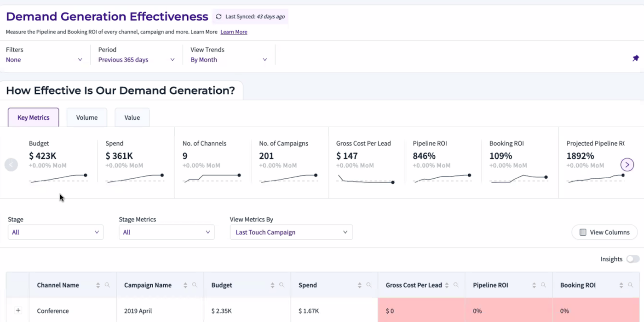644x322 pixels.
Task: Click the No. of Campaigns 201 card
Action: (x=289, y=163)
